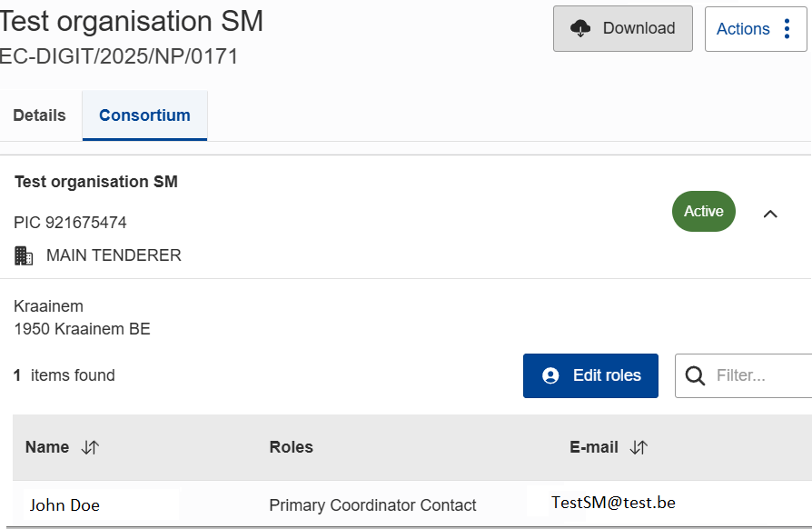Click the green Active status badge

click(704, 211)
